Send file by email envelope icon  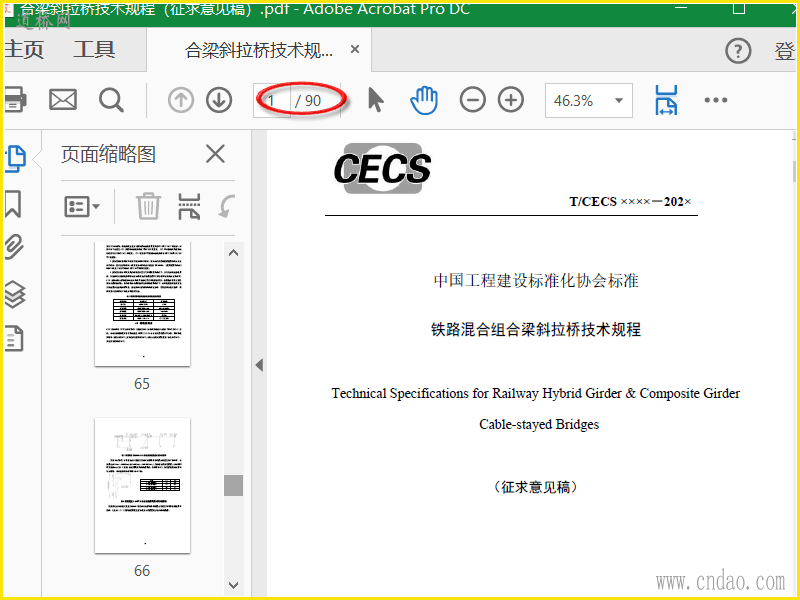coord(63,99)
